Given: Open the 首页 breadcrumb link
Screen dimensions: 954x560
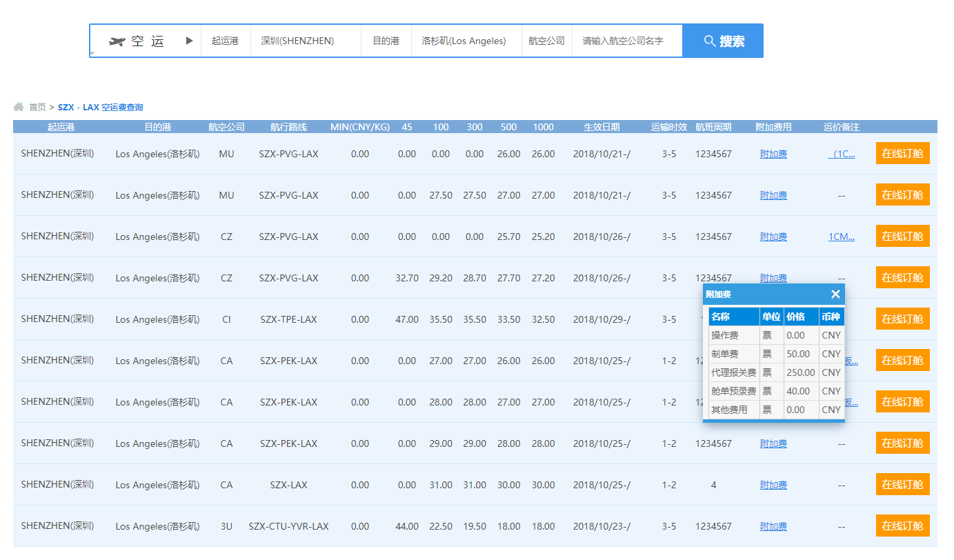Looking at the screenshot, I should [37, 107].
